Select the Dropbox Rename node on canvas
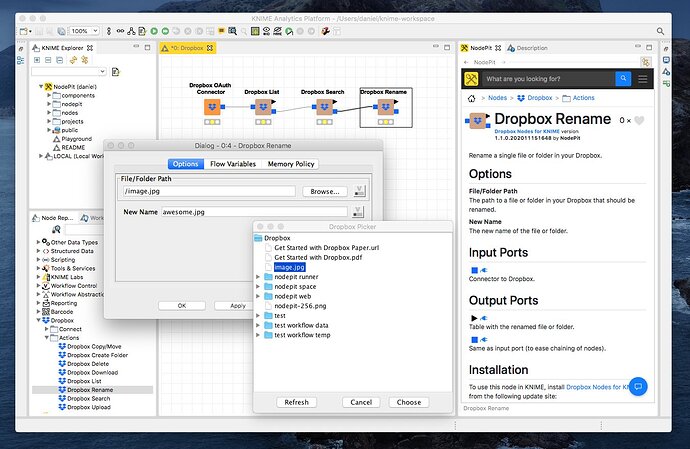 tap(386, 107)
